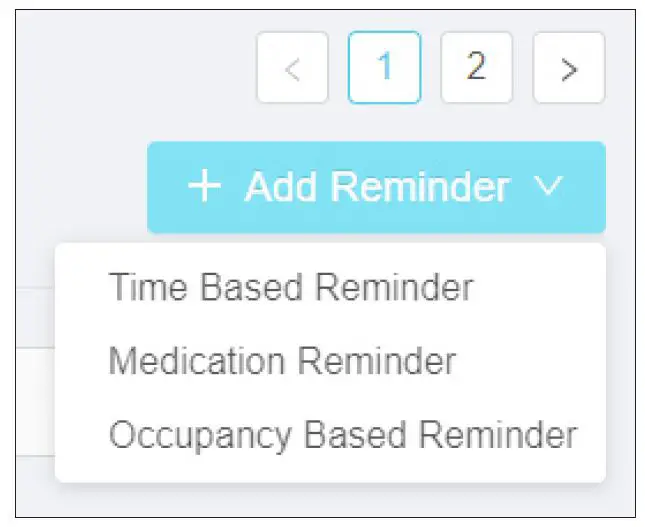Create a new time based reminder
This screenshot has width=645, height=527.
(290, 288)
